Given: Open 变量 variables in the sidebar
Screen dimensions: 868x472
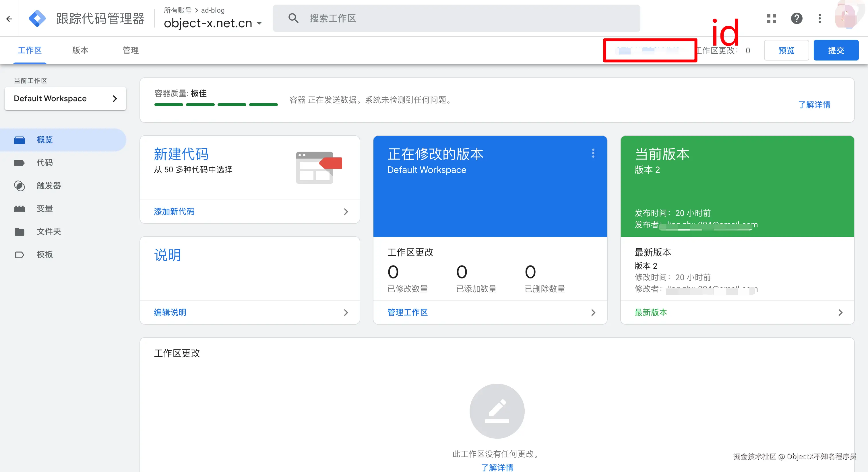Looking at the screenshot, I should tap(44, 209).
